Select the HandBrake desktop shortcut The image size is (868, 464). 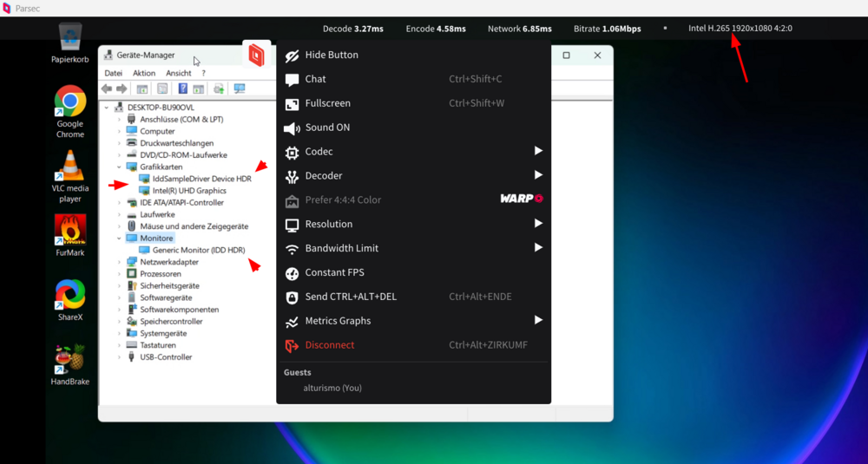(70, 364)
